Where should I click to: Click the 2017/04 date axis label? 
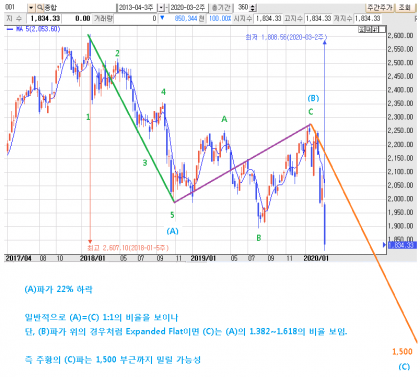[19, 258]
